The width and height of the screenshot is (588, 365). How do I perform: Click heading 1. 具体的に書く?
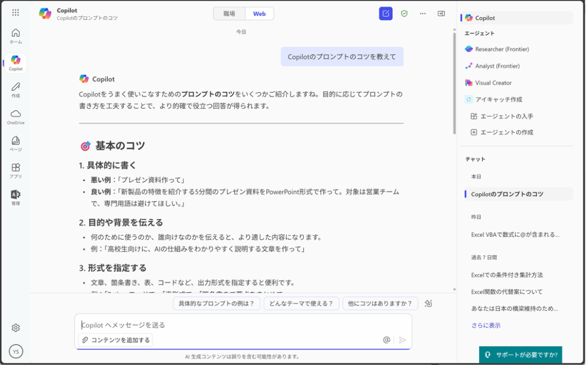107,165
